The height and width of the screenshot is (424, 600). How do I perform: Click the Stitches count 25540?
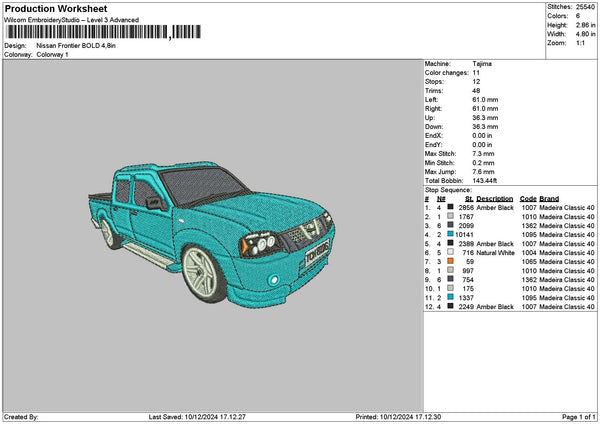point(586,7)
